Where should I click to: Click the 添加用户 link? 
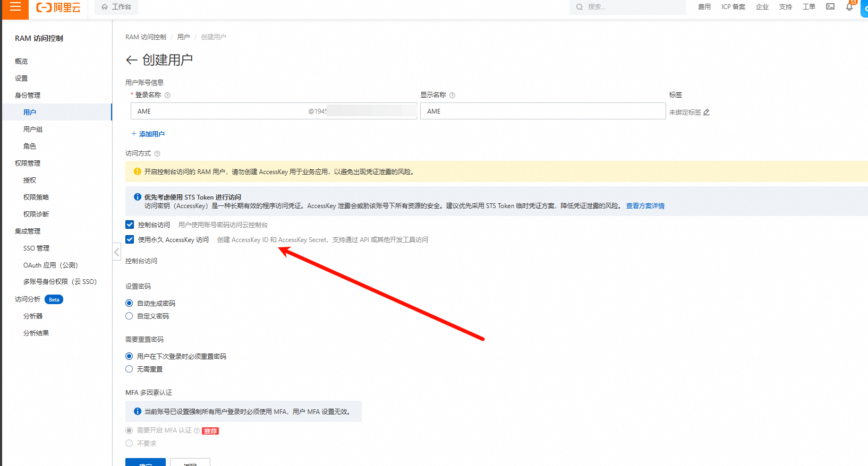148,134
